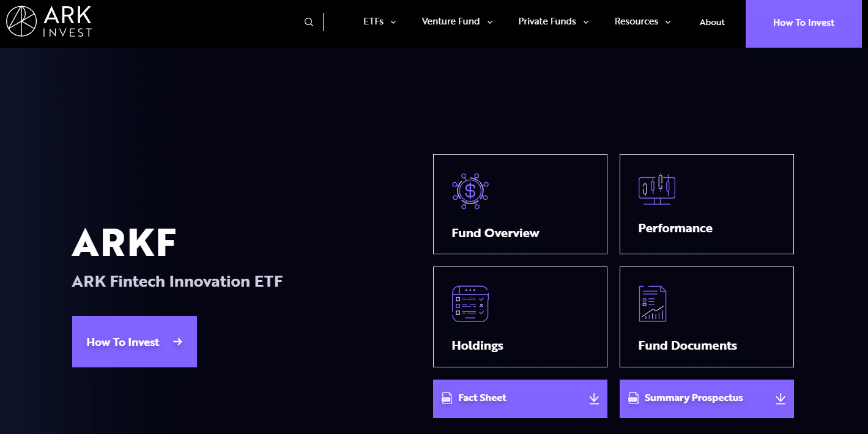The height and width of the screenshot is (434, 868).
Task: Click the Fact Sheet PDF file icon
Action: point(447,398)
